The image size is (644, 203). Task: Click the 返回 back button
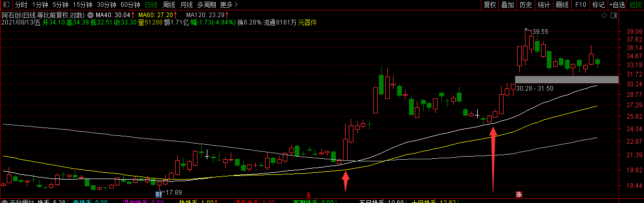tap(636, 5)
